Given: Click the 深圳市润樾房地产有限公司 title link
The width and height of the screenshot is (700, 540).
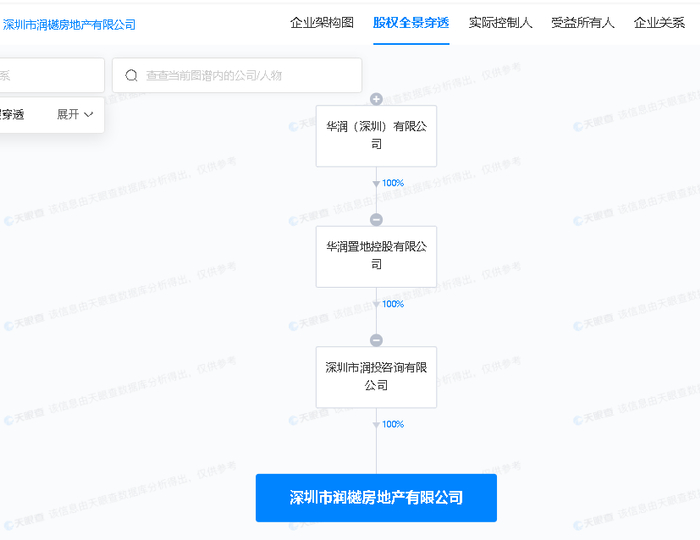Looking at the screenshot, I should pyautogui.click(x=69, y=25).
